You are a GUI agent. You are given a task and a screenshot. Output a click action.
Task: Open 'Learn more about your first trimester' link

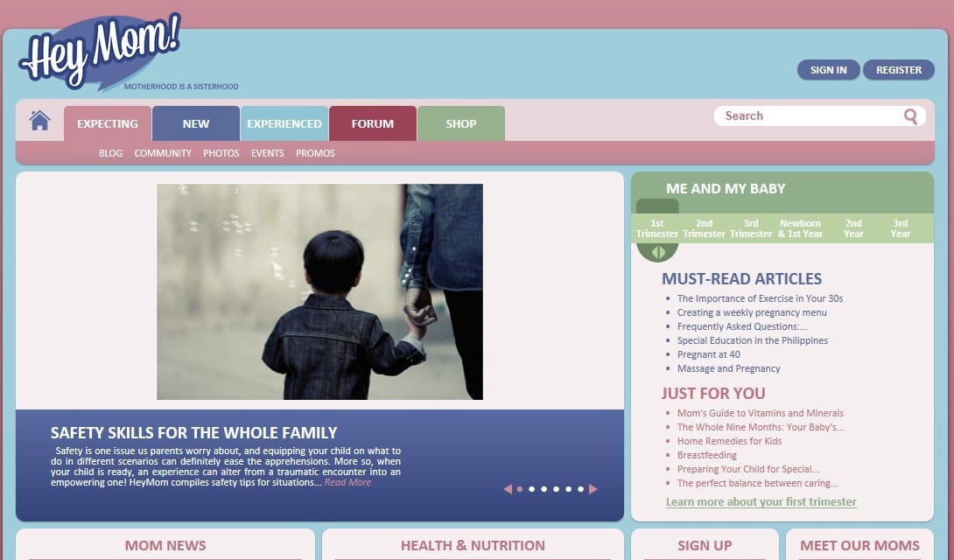(761, 501)
